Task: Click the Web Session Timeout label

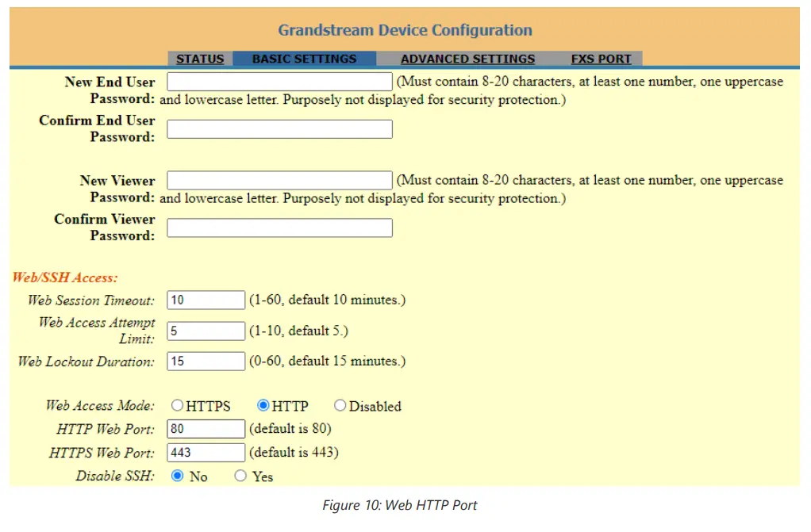Action: [91, 300]
